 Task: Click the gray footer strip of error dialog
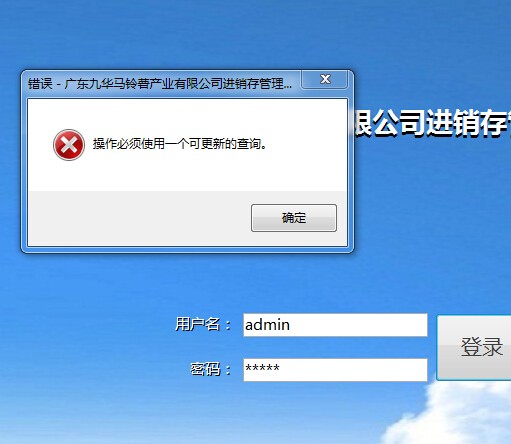tap(140, 218)
